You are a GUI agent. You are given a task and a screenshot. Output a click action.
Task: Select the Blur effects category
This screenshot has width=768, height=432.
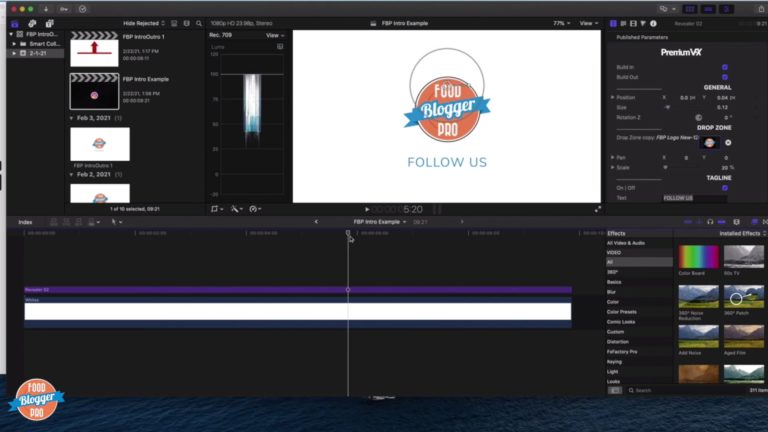click(612, 292)
